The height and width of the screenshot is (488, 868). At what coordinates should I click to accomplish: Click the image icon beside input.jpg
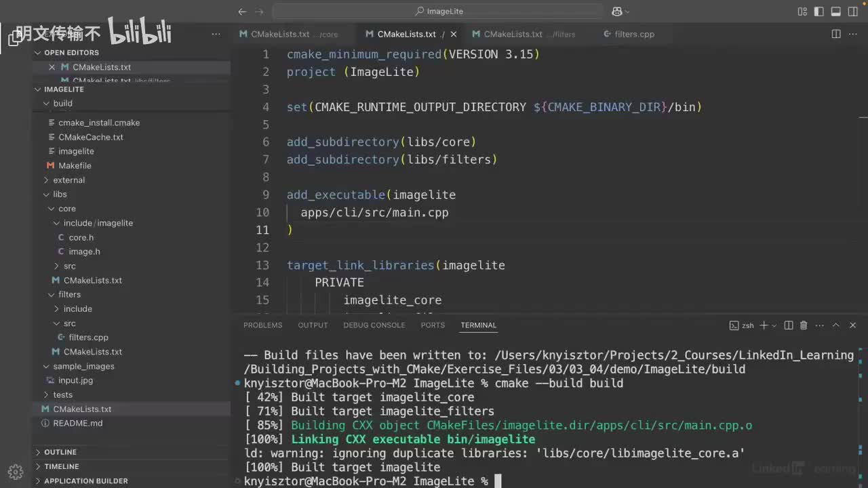[x=50, y=380]
